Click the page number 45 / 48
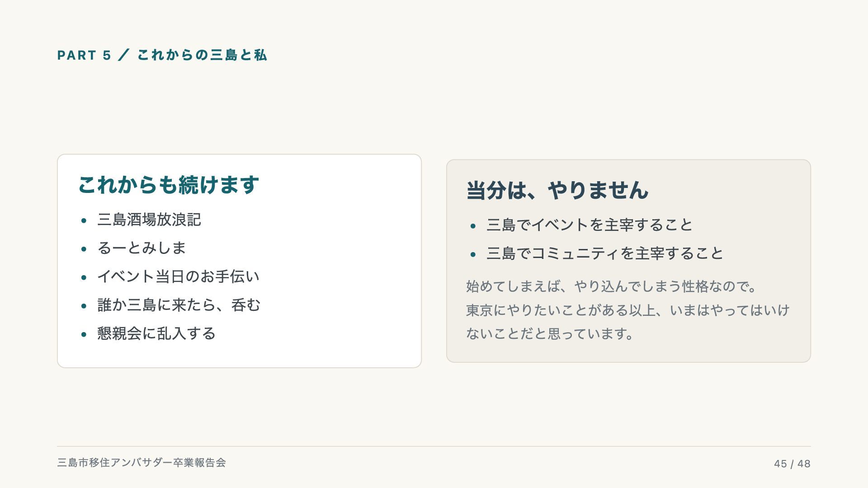 click(x=792, y=464)
